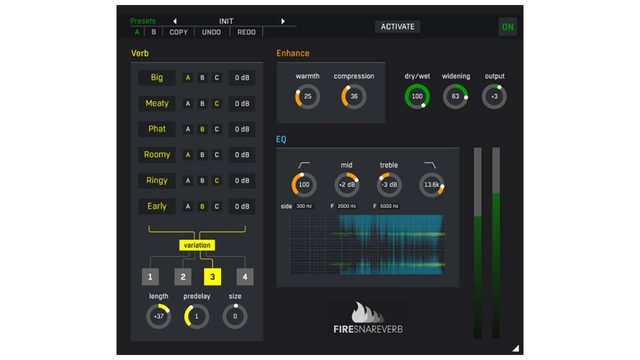Choose variant A for Roomy layer
The image size is (640, 360).
click(x=188, y=155)
